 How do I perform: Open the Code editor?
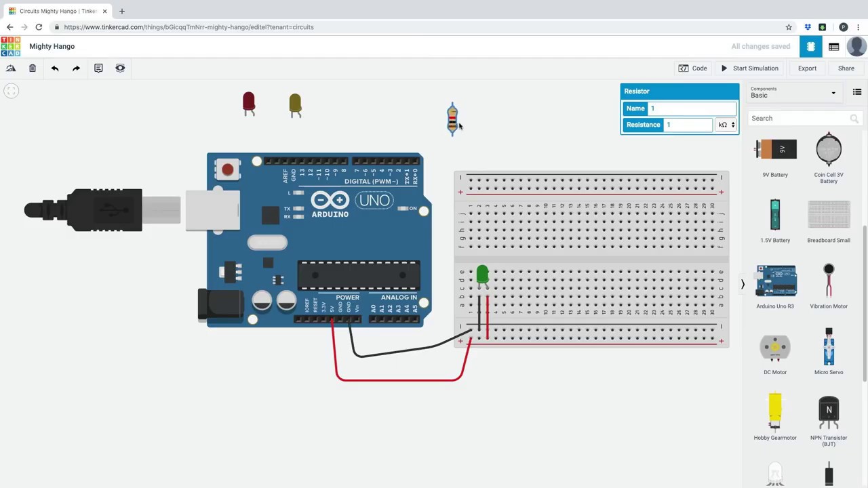[x=693, y=68]
